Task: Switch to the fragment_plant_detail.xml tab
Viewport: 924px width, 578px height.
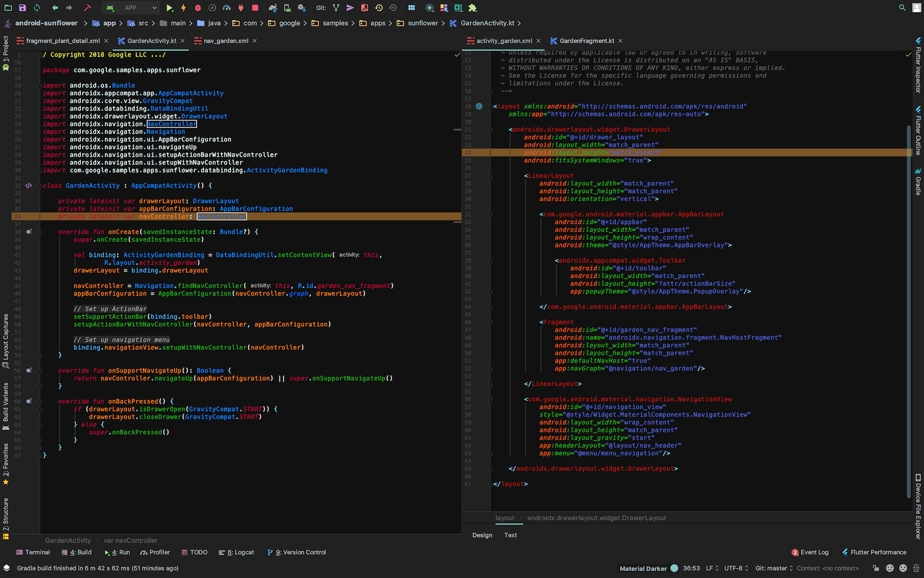Action: tap(62, 41)
